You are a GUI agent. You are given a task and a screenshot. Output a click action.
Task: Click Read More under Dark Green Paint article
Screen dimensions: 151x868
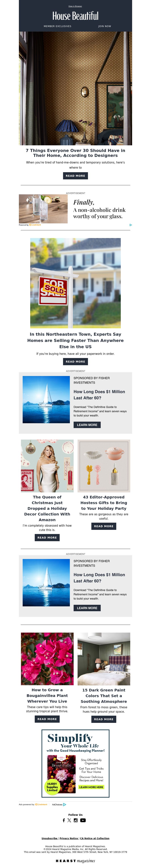[x=104, y=719]
